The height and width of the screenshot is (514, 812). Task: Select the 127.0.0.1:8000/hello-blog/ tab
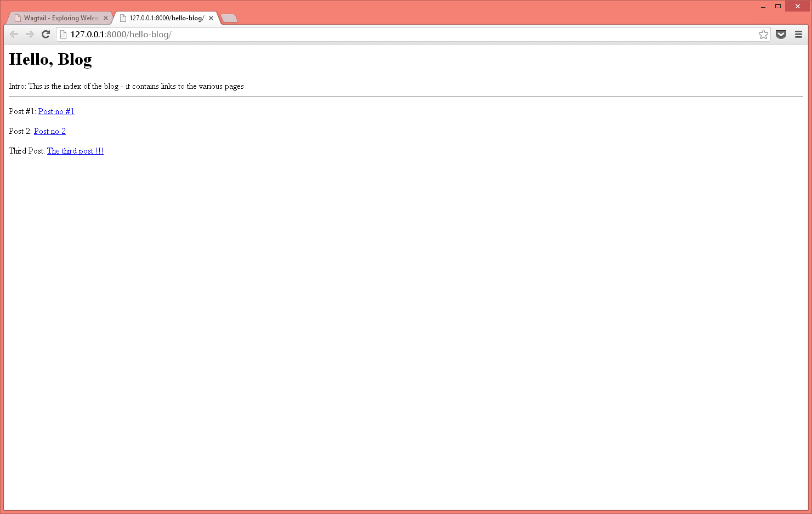166,18
